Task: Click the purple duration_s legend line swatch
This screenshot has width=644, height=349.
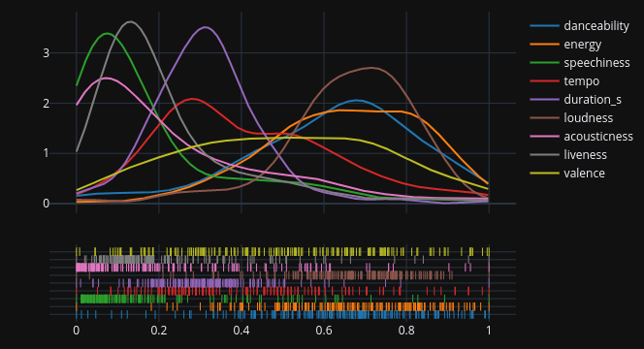Action: coord(545,100)
